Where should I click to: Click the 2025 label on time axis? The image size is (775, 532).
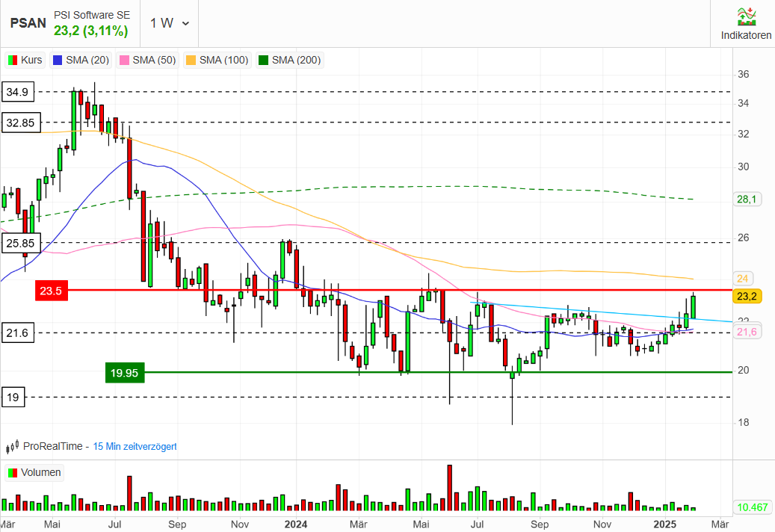[665, 524]
